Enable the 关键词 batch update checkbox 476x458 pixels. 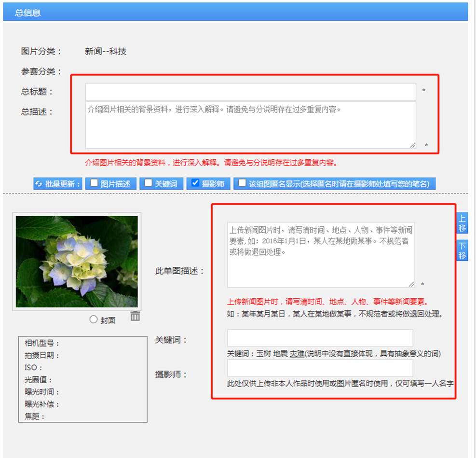coord(148,183)
